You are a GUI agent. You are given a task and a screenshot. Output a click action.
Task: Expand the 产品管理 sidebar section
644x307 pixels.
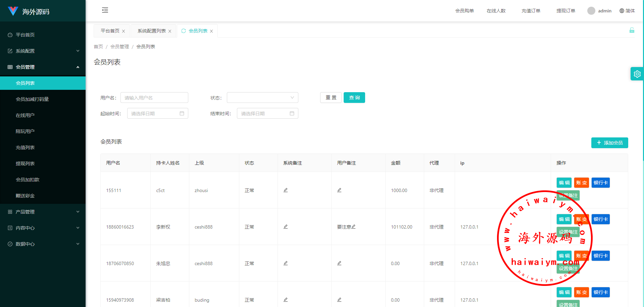(43, 212)
